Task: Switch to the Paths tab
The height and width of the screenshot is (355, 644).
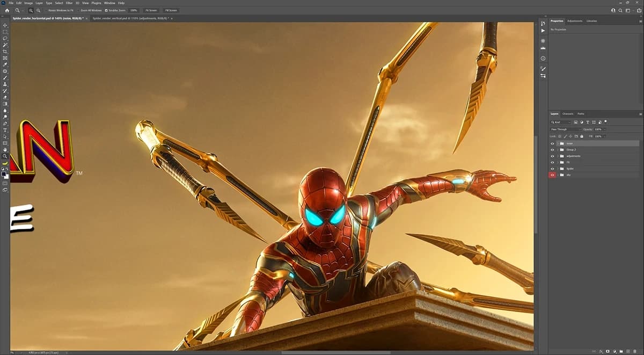Action: pyautogui.click(x=581, y=114)
